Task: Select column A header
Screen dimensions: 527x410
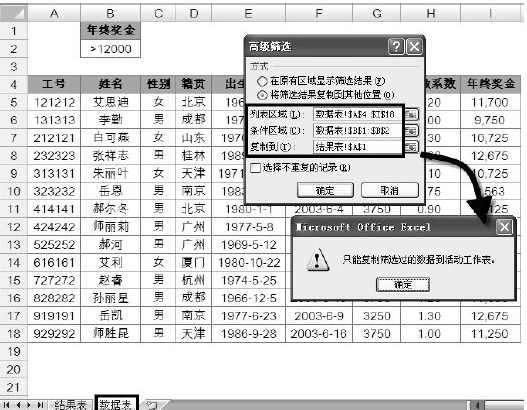Action: tap(54, 13)
